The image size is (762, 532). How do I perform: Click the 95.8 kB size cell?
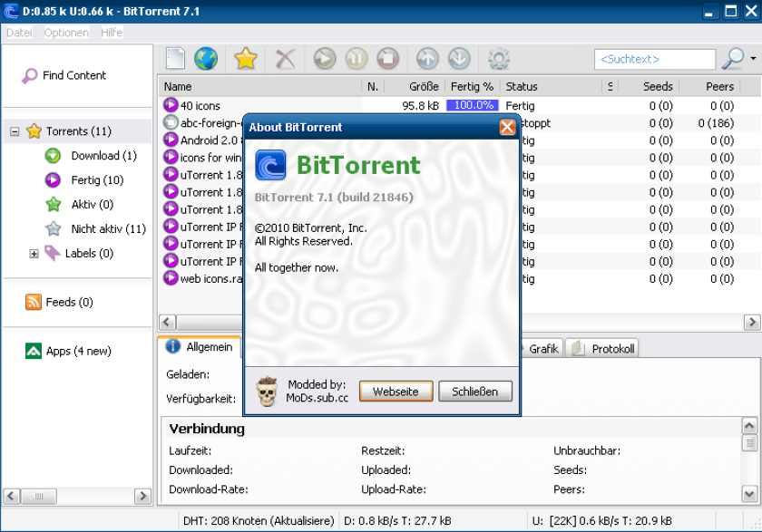pyautogui.click(x=420, y=106)
